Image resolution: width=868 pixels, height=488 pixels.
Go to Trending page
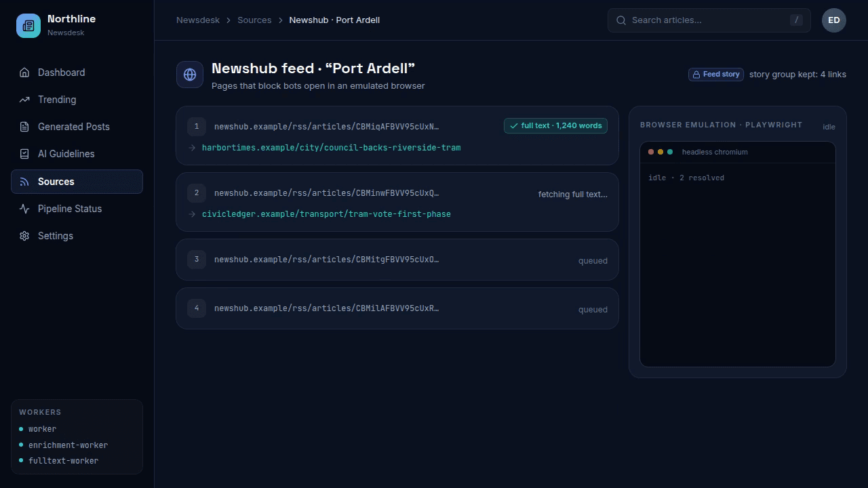pyautogui.click(x=77, y=100)
